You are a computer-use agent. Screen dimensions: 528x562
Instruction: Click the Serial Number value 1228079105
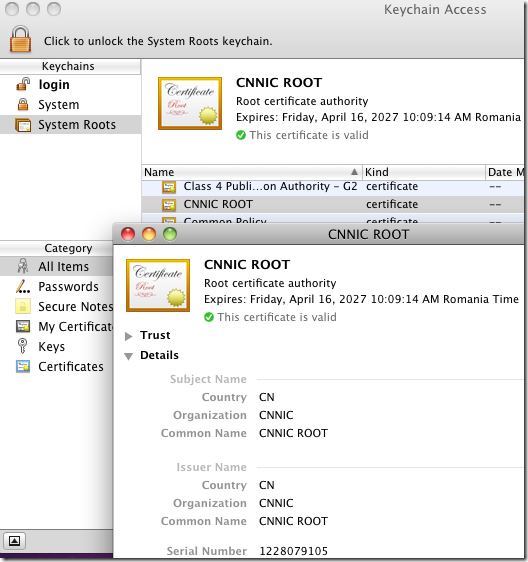coord(293,551)
